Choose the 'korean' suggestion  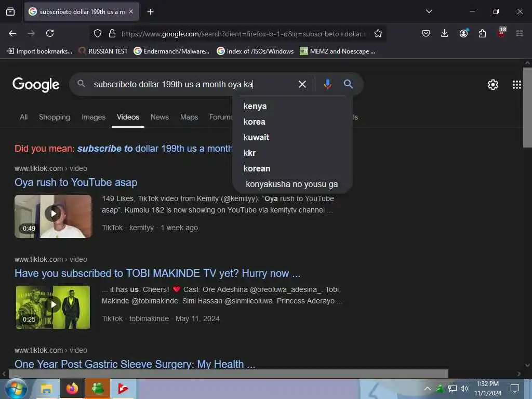point(292,169)
